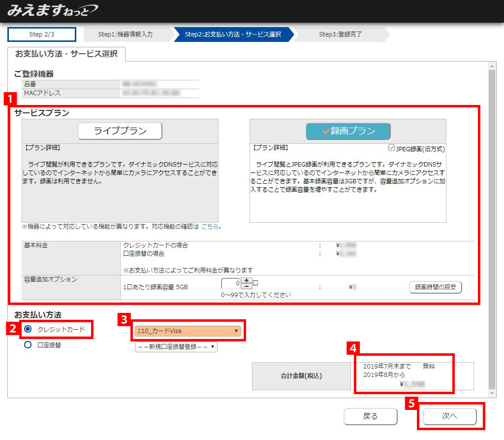
Task: Click the capacity quantity input field
Action: click(x=231, y=284)
